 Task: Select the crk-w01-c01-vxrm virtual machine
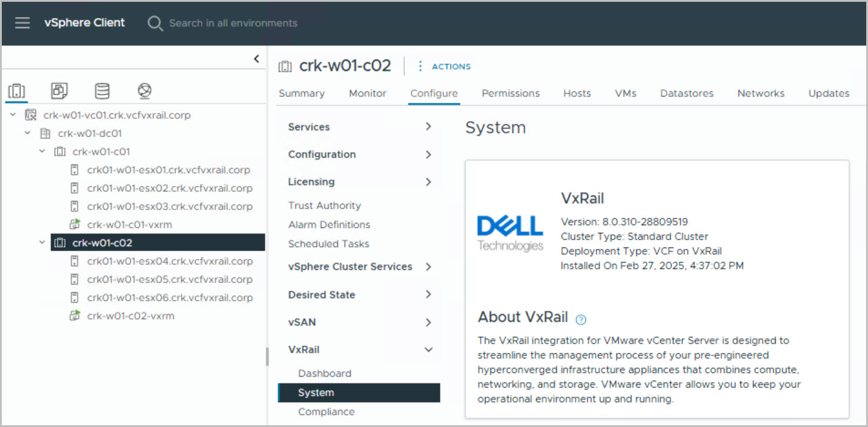[x=129, y=224]
